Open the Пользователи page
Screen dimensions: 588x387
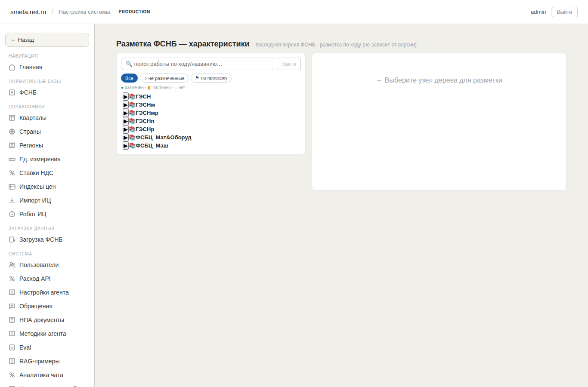[x=47, y=265]
